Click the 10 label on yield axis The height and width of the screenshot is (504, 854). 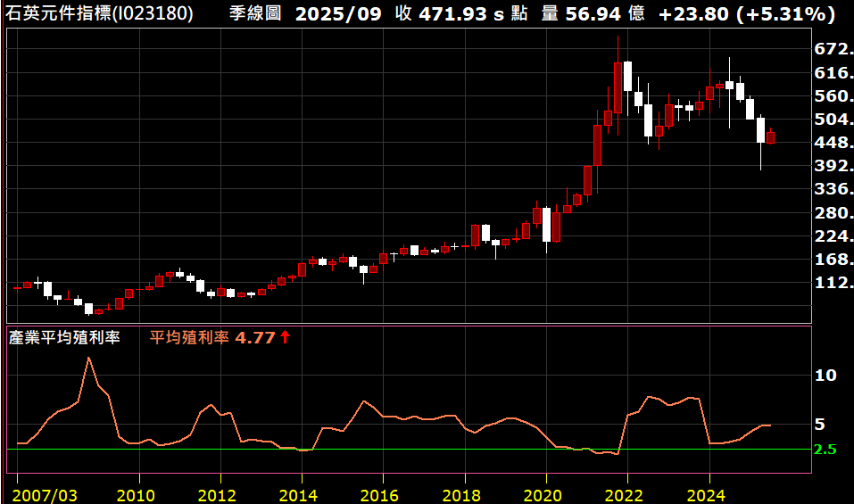click(825, 376)
